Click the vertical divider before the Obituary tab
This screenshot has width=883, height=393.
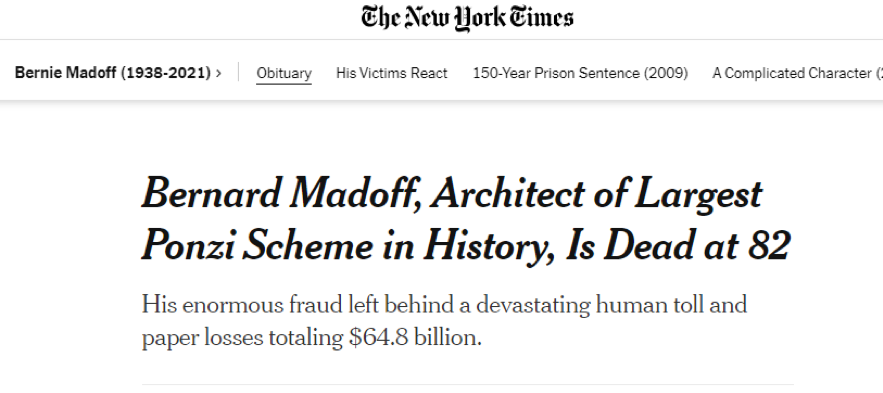tap(239, 72)
